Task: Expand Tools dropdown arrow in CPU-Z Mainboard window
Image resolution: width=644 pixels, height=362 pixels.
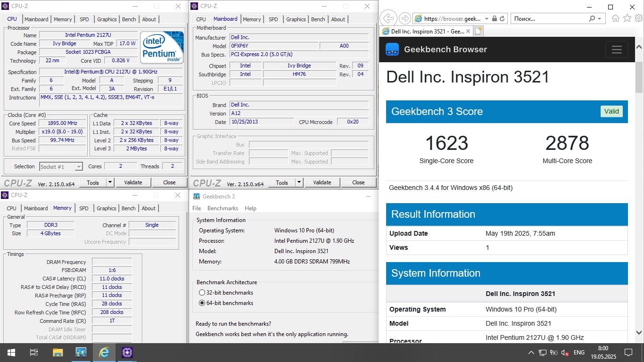Action: pos(299,182)
